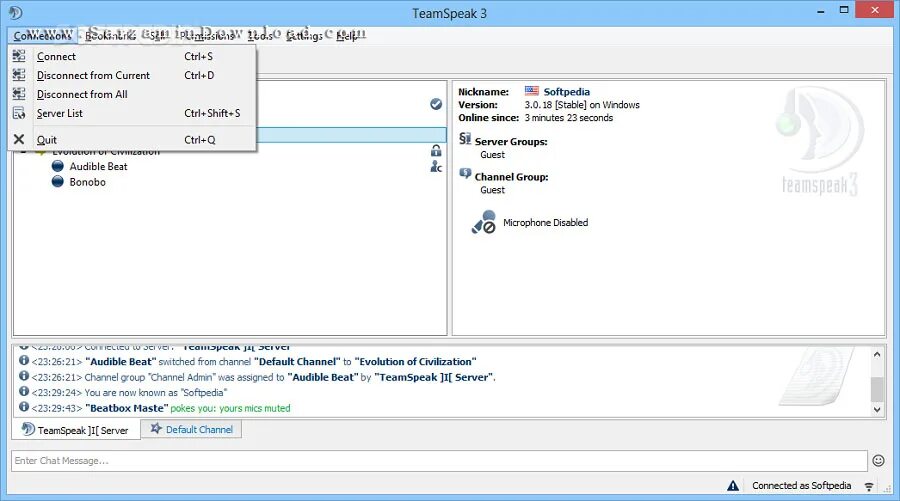
Task: Click 'Default Channel' link in 23:26:21 log line
Action: click(x=297, y=362)
